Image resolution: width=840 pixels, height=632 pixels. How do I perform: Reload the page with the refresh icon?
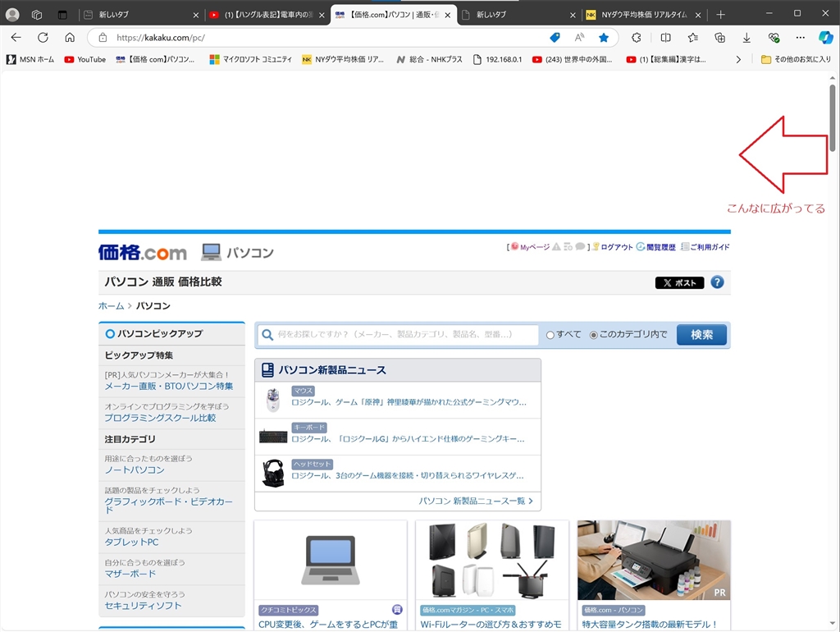coord(43,38)
